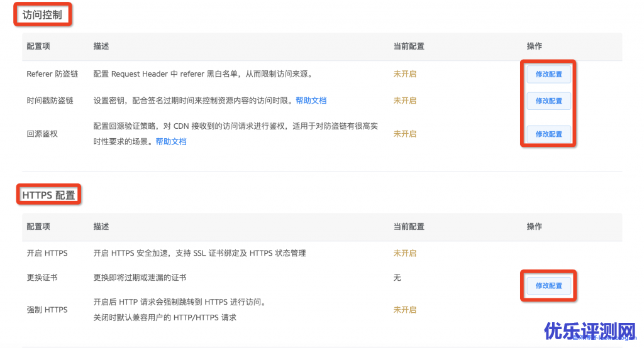
Task: Click 修改配置 in the HTTPS 配置 section
Action: (x=548, y=286)
